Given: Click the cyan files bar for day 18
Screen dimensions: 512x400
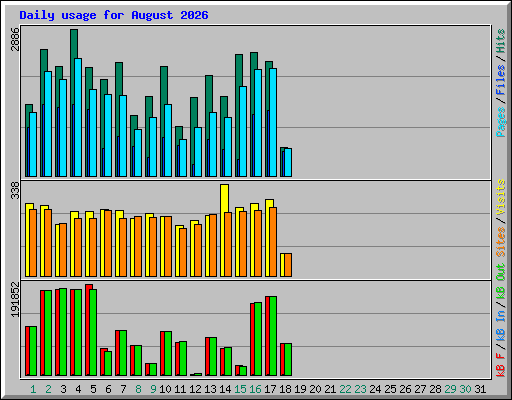Looking at the screenshot, I should (288, 163).
